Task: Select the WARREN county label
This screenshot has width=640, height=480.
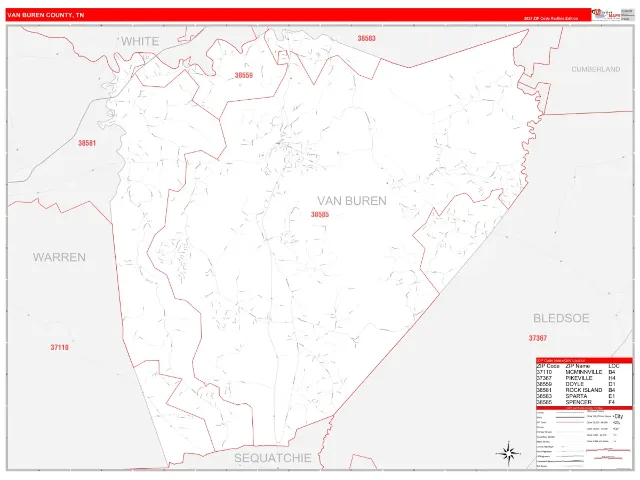Action: 59,257
